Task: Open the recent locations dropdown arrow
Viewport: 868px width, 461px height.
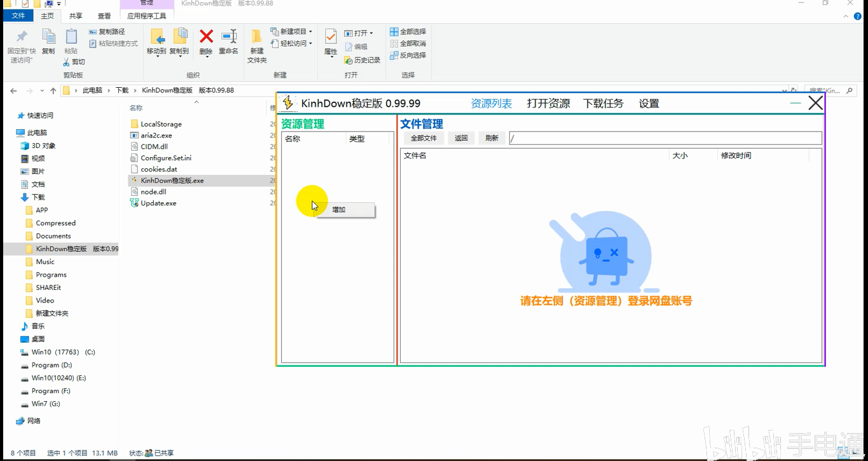Action: 42,91
